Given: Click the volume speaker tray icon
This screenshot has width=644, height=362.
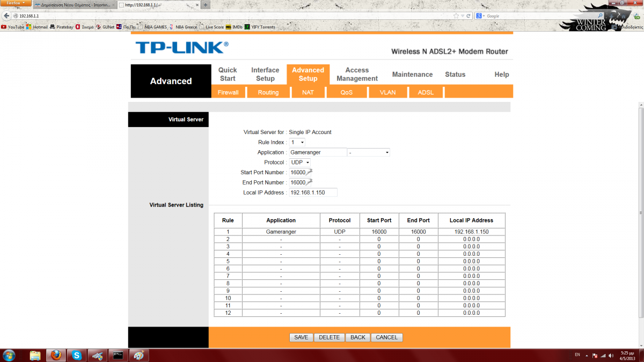Looking at the screenshot, I should (x=610, y=355).
